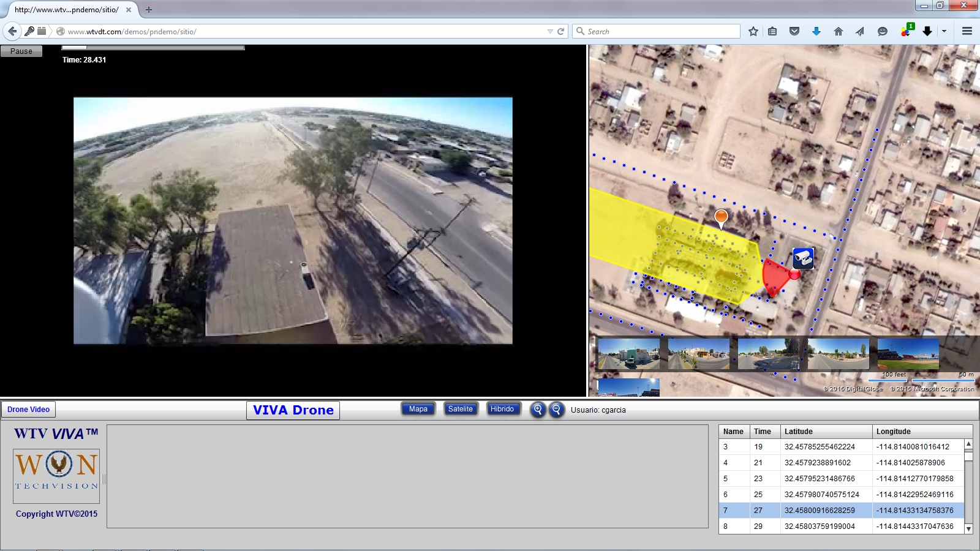Image resolution: width=980 pixels, height=551 pixels.
Task: Click the Drone Video button
Action: tap(28, 410)
